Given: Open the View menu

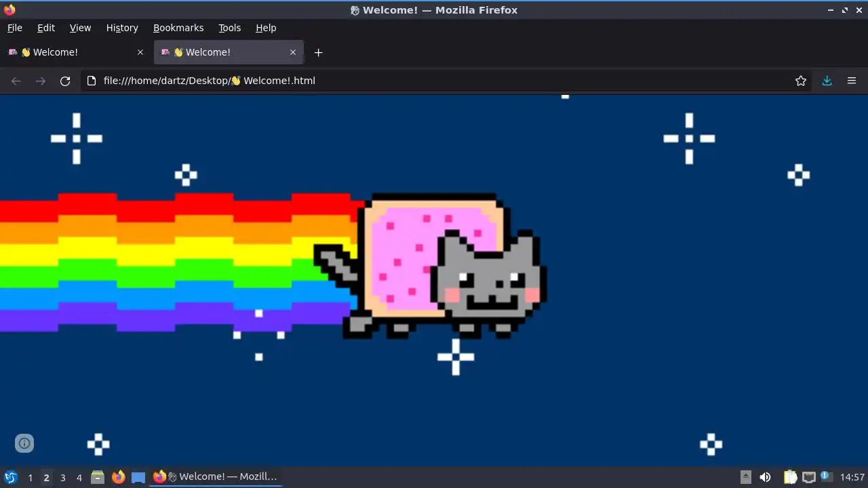Looking at the screenshot, I should pos(80,28).
